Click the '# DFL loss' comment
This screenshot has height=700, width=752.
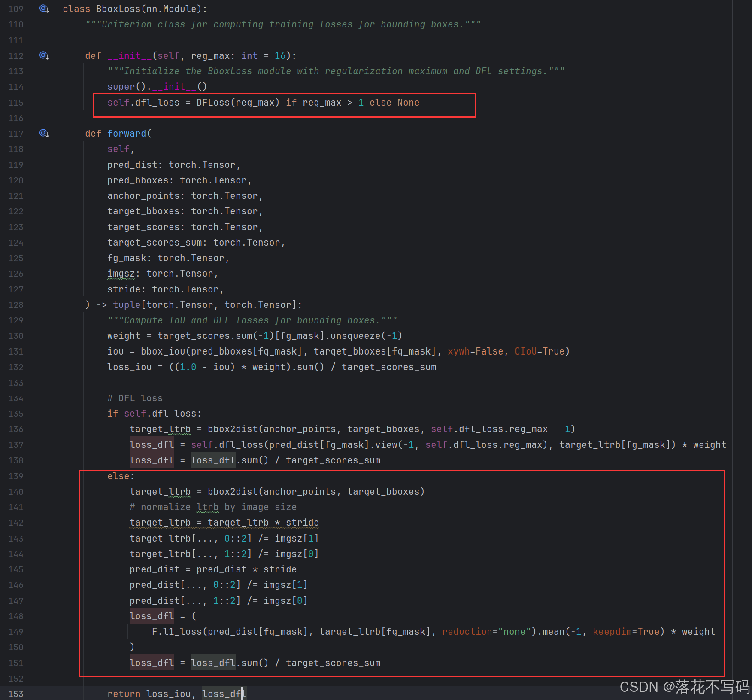tap(135, 398)
